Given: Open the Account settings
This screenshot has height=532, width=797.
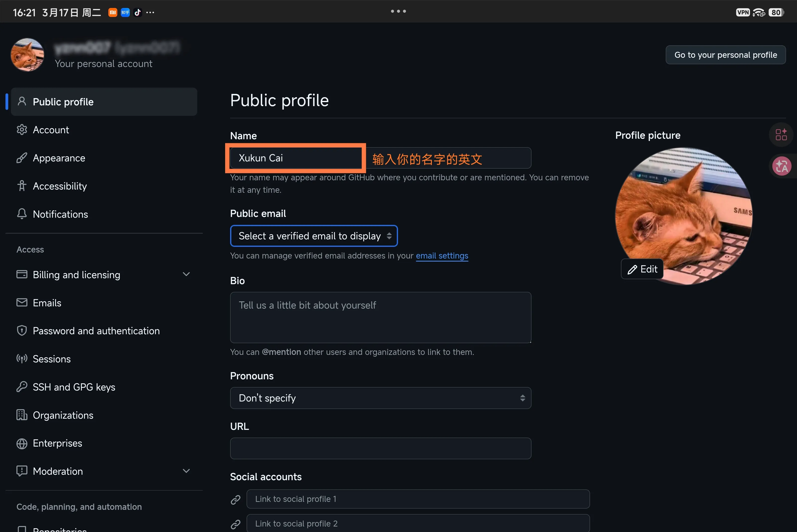Looking at the screenshot, I should coord(51,130).
